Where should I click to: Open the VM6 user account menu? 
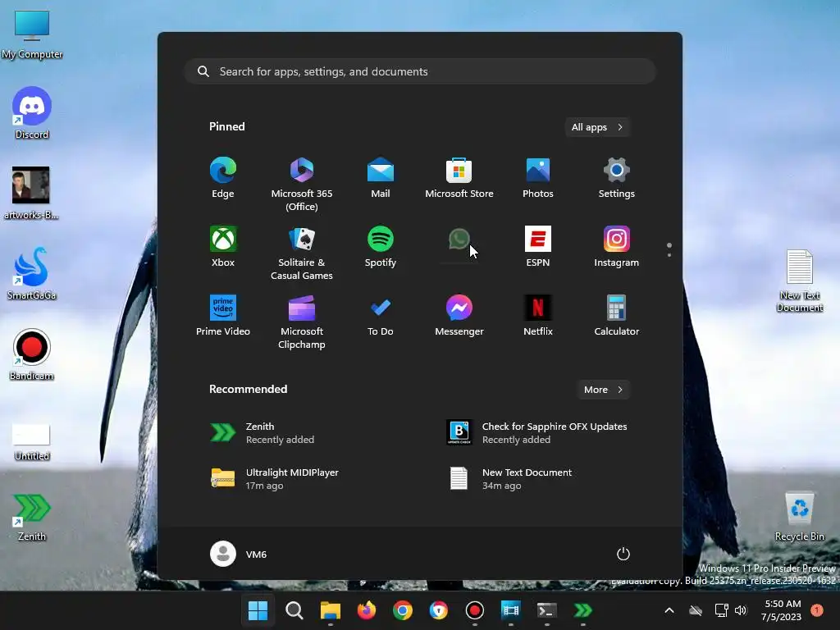[x=239, y=554]
